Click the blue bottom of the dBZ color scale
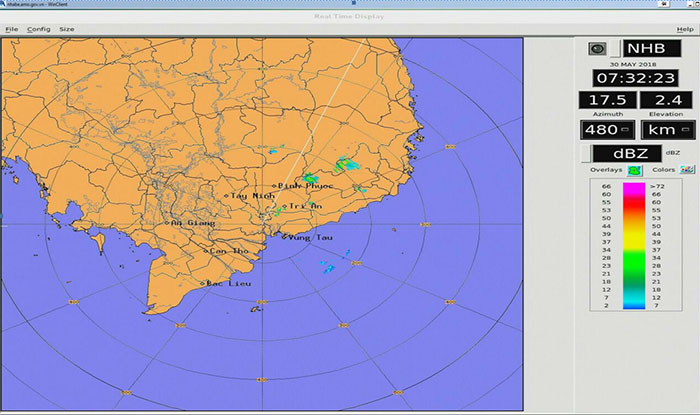Image resolution: width=700 pixels, height=415 pixels. [x=634, y=305]
